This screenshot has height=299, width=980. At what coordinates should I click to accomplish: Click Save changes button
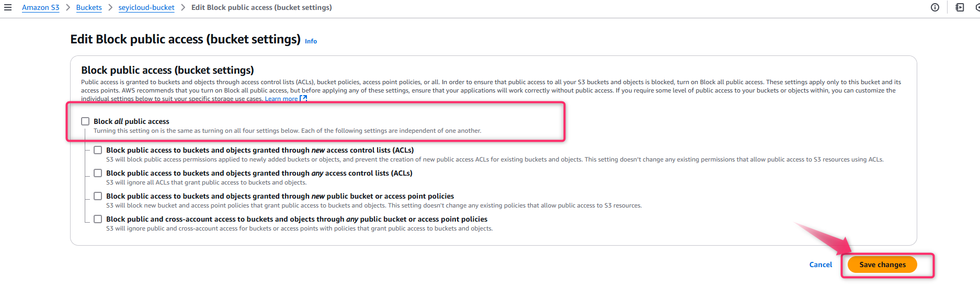tap(882, 264)
